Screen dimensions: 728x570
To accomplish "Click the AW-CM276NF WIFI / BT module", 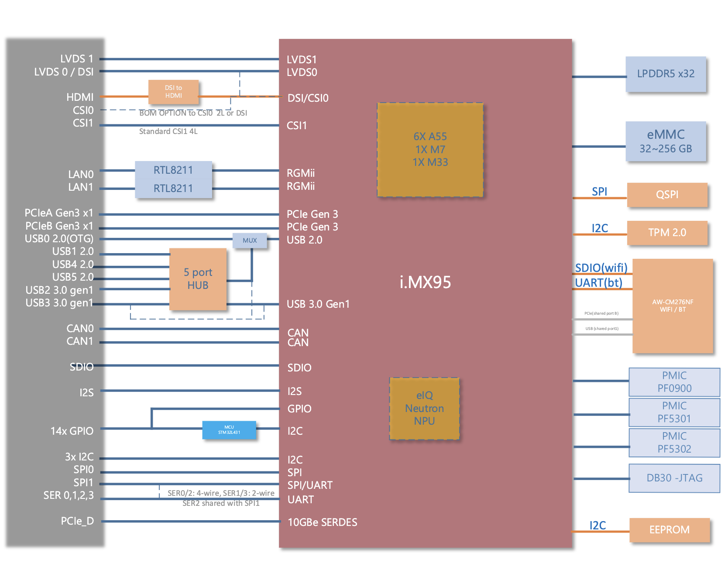I will coord(673,306).
